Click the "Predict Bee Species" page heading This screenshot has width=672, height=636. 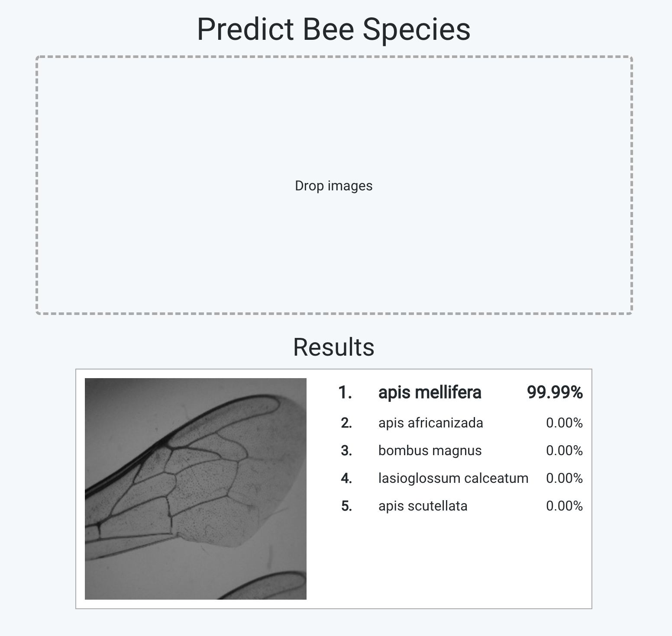pos(333,29)
